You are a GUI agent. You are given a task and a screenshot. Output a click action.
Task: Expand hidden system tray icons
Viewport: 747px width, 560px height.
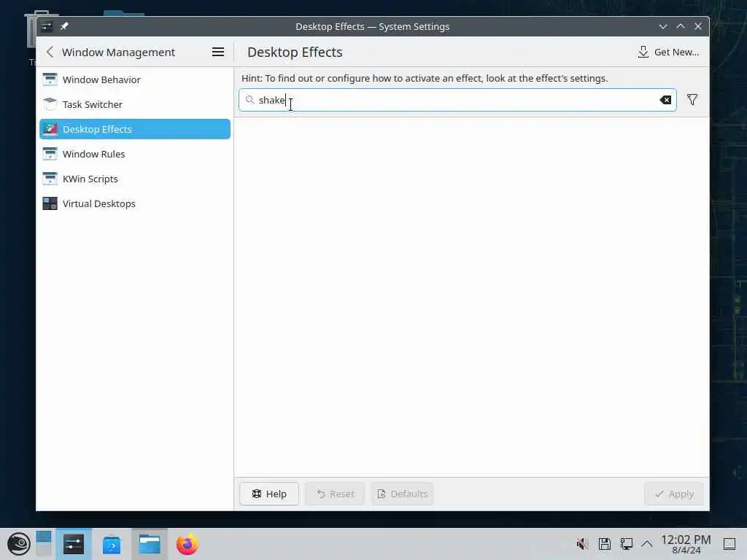coord(647,544)
